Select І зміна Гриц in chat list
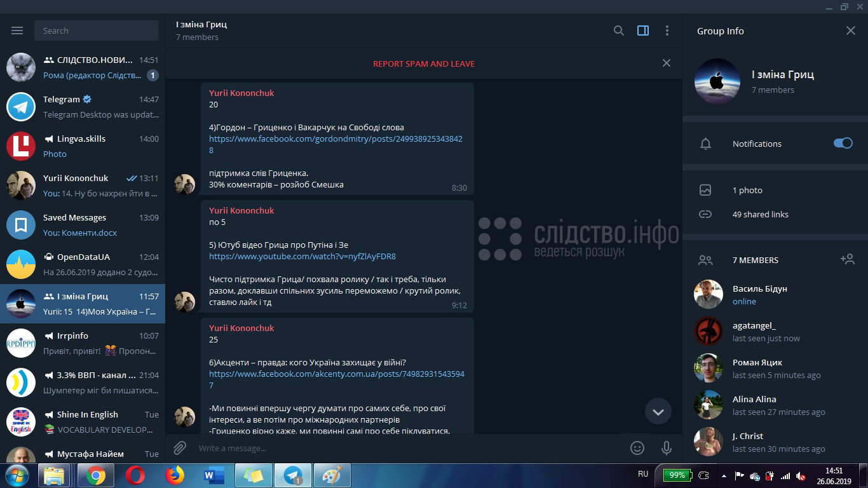 point(83,304)
